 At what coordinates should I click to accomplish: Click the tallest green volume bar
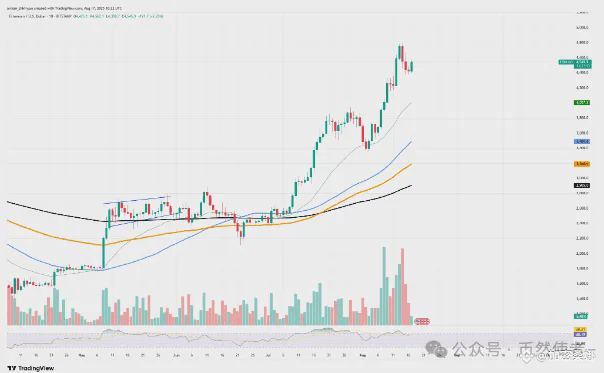(x=384, y=286)
